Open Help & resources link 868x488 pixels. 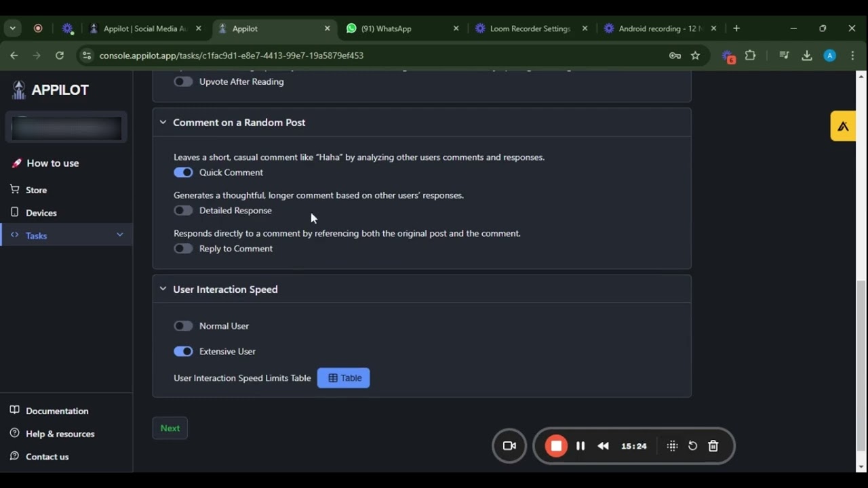coord(60,434)
